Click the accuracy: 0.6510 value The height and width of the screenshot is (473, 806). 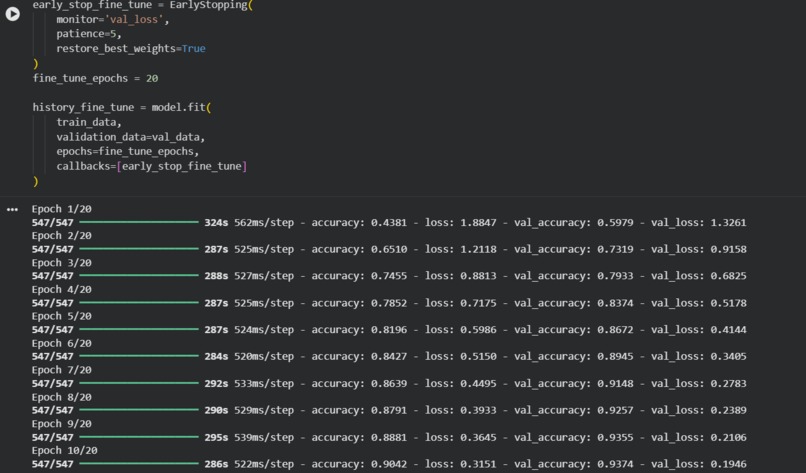359,249
